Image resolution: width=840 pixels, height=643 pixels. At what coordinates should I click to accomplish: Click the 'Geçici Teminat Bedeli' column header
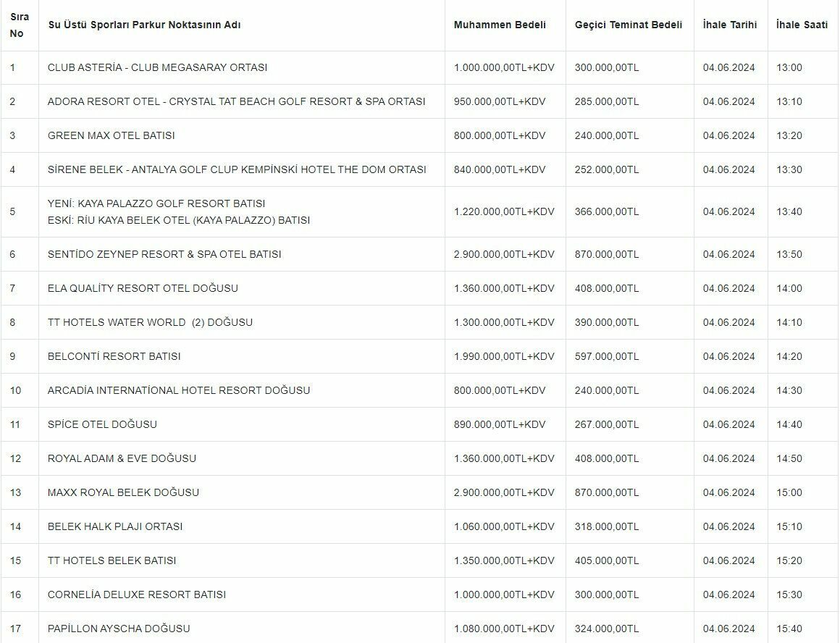click(628, 25)
